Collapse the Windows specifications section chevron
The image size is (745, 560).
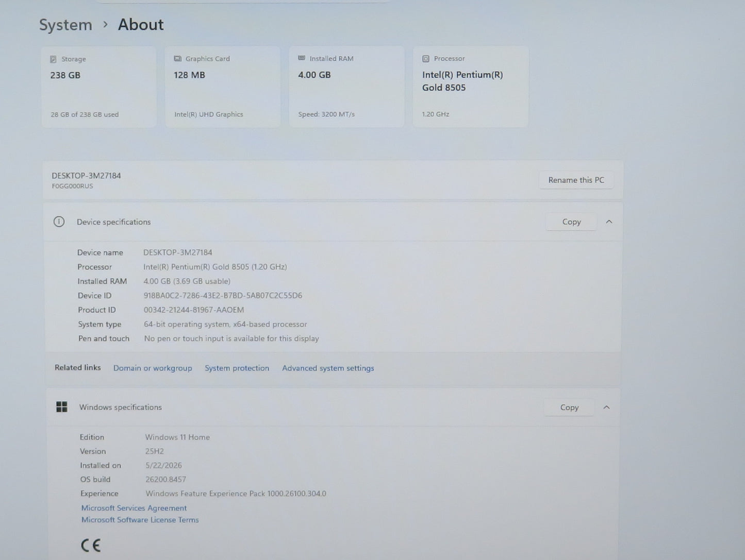click(606, 408)
